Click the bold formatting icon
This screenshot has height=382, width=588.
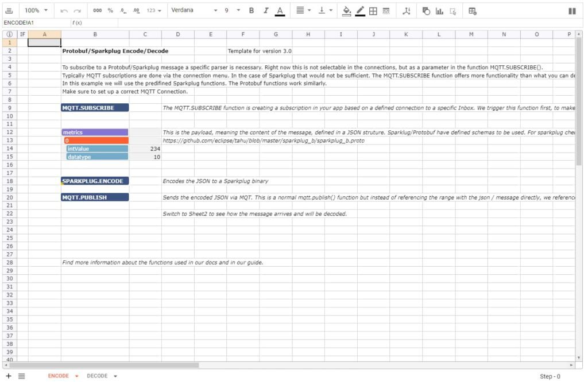point(252,10)
